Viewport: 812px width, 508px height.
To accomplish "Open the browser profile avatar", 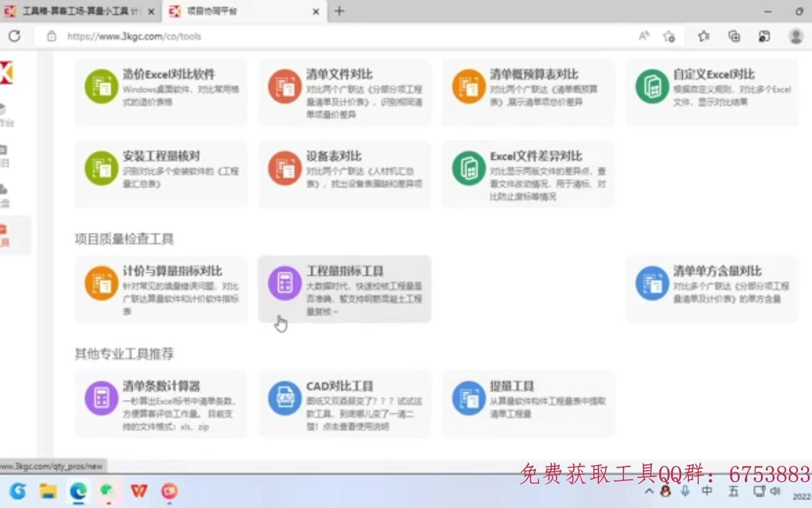I will pyautogui.click(x=796, y=36).
